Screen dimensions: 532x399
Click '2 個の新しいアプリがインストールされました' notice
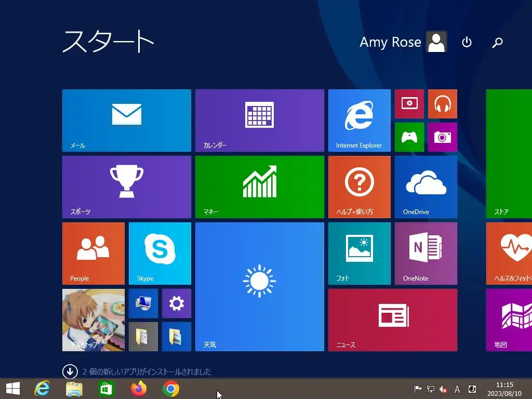[147, 372]
